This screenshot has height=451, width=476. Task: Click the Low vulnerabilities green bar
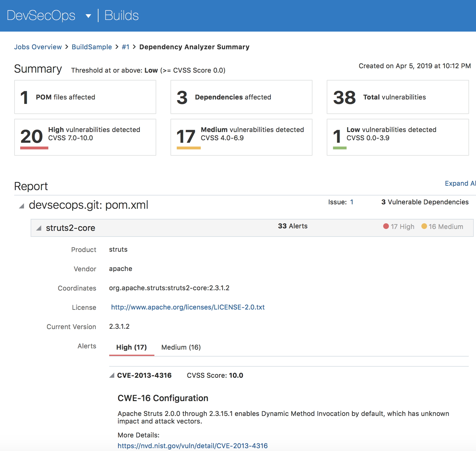(x=340, y=148)
